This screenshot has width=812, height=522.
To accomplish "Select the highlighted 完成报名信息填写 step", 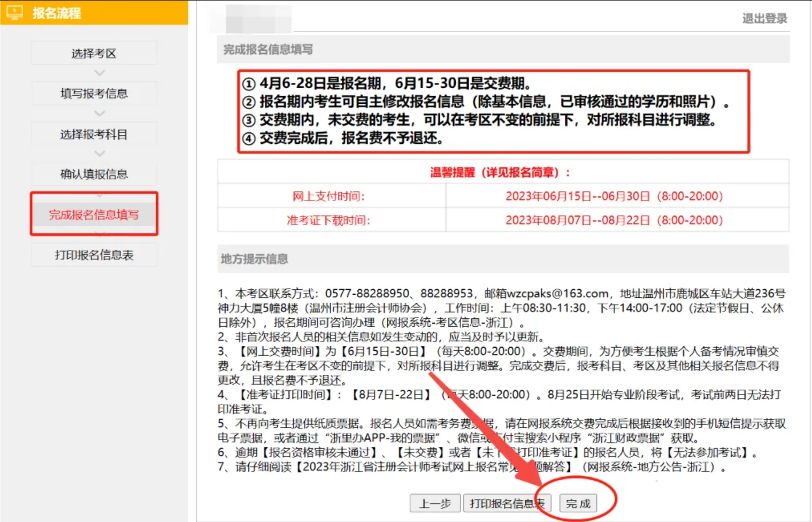I will click(x=94, y=214).
